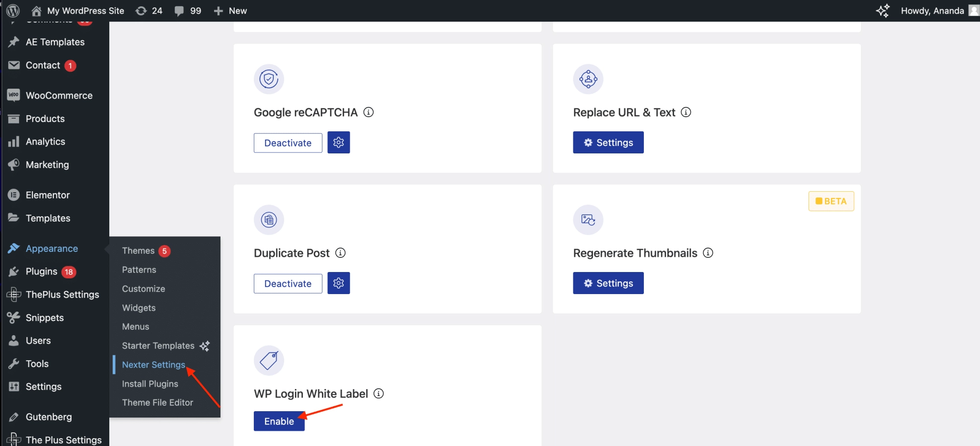Open the Google reCAPTCHA settings gear

point(339,142)
